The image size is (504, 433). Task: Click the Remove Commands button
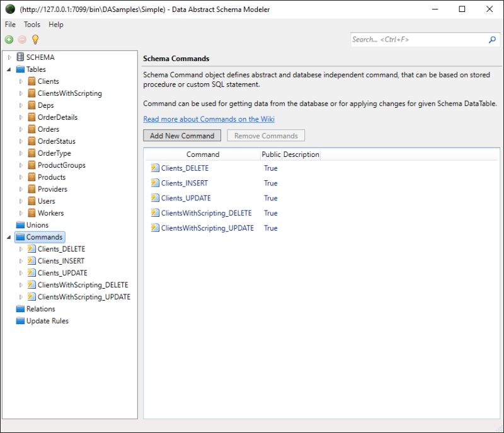pyautogui.click(x=266, y=136)
